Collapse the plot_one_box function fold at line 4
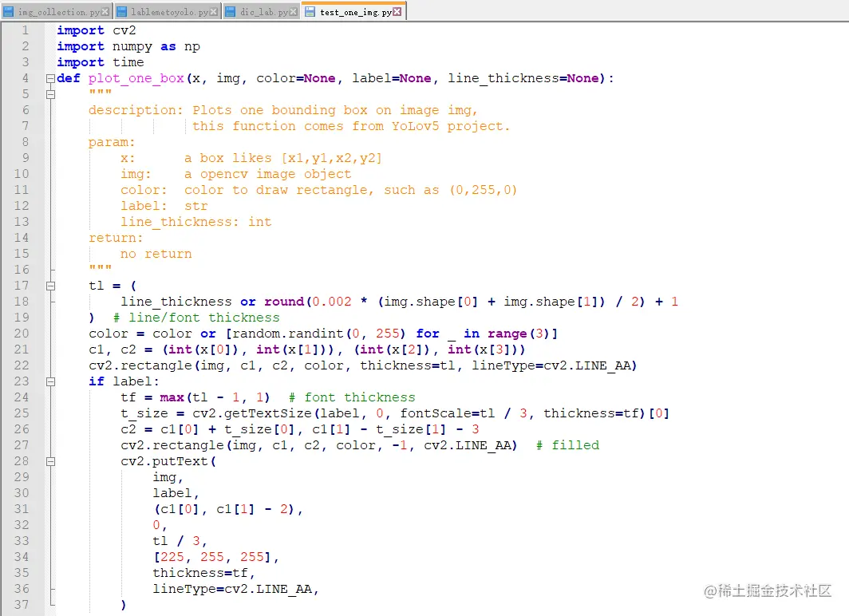Screen dimensions: 849x616 [x=50, y=78]
